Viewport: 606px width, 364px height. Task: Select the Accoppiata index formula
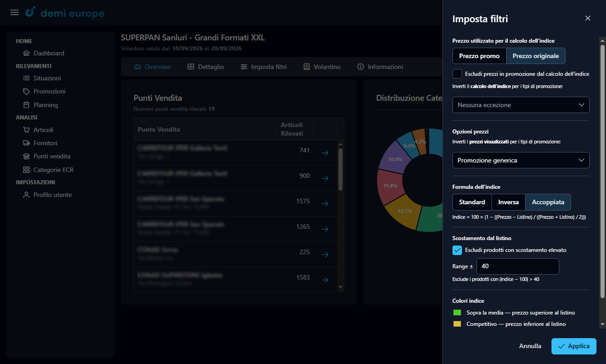548,202
